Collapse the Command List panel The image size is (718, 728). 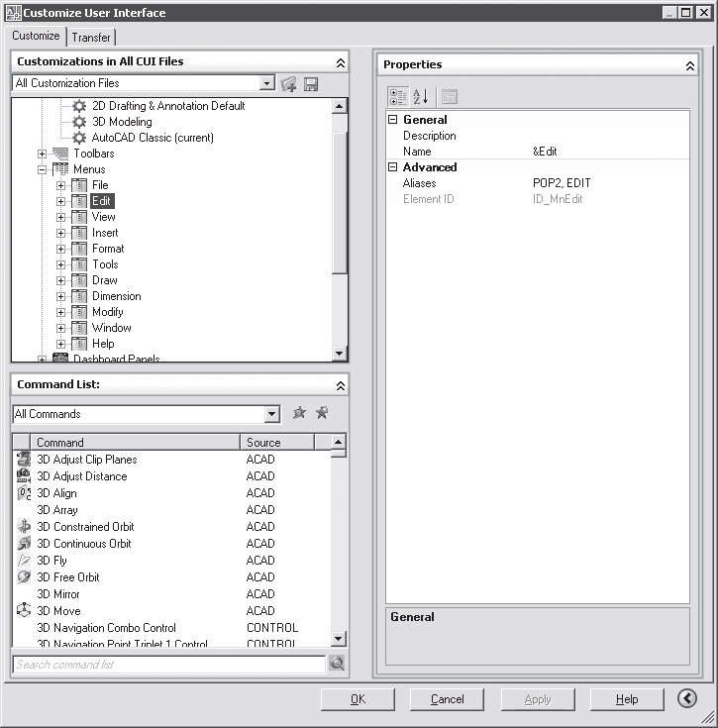click(x=340, y=385)
